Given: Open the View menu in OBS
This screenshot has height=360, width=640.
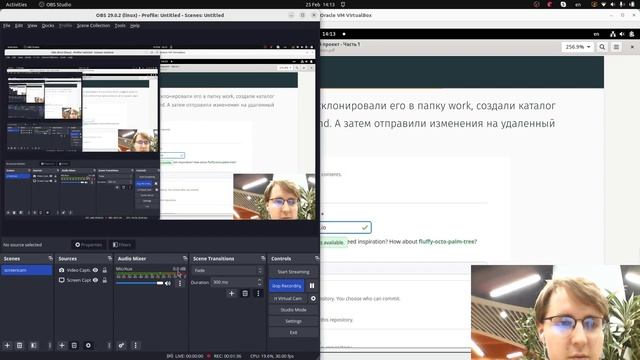Looking at the screenshot, I should click(x=32, y=25).
